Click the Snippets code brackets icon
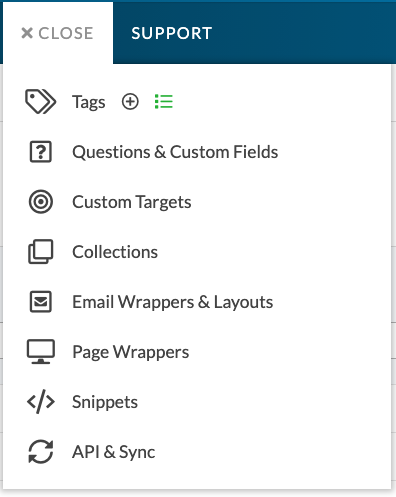The width and height of the screenshot is (396, 497). point(41,402)
